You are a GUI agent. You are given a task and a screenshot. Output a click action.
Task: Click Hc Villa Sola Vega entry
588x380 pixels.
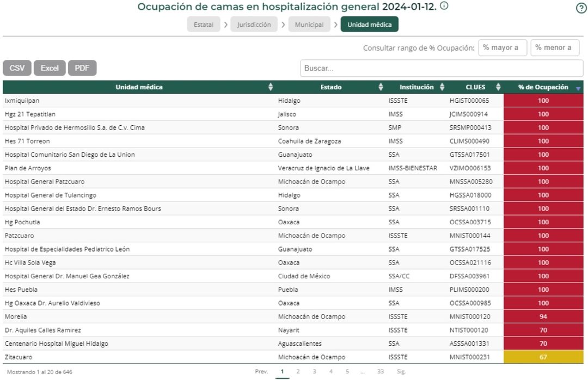pos(30,262)
